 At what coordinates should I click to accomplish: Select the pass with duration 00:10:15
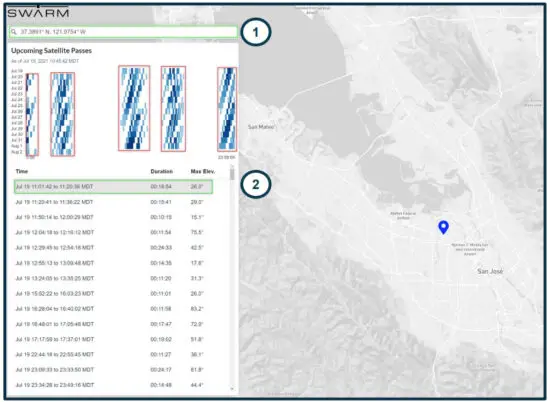(x=113, y=217)
